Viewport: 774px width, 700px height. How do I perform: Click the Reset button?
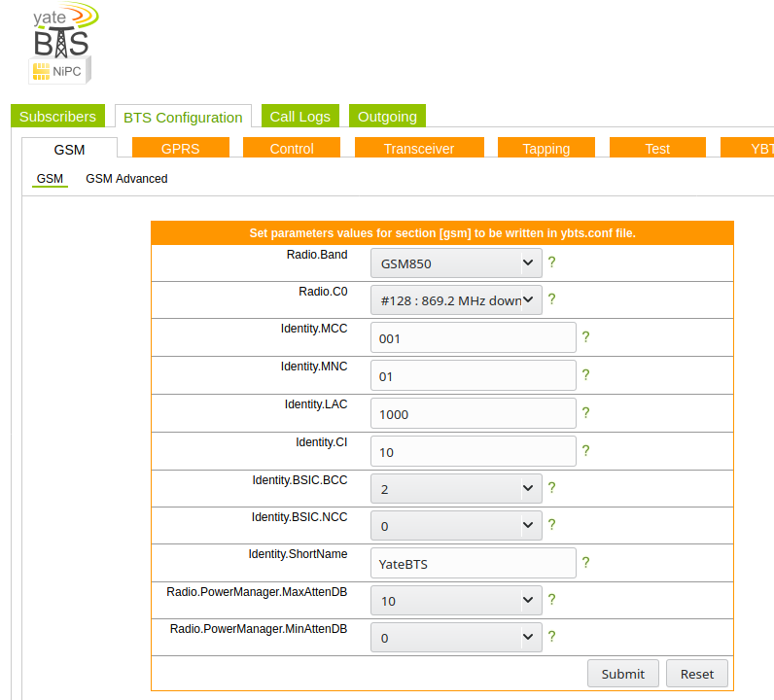(x=696, y=674)
